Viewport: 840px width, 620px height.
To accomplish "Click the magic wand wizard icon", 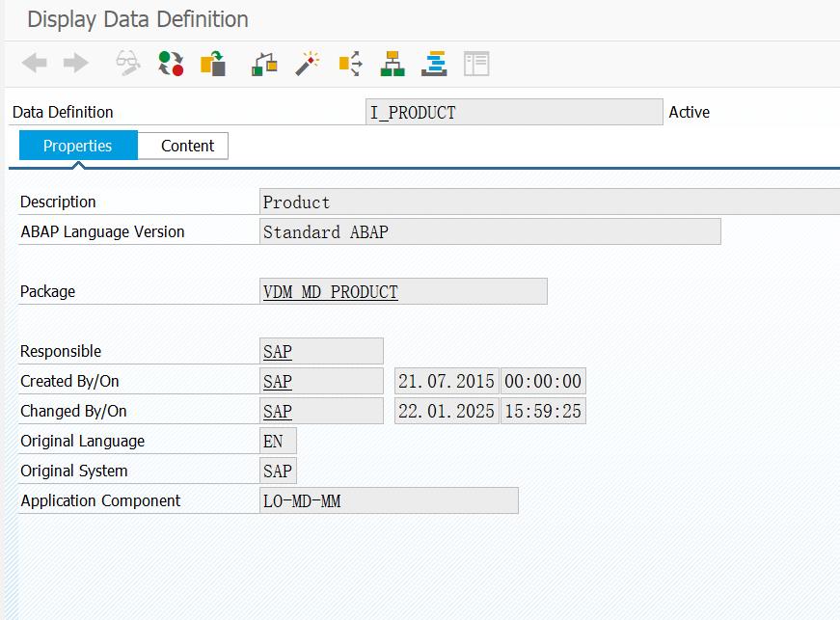I will point(306,63).
